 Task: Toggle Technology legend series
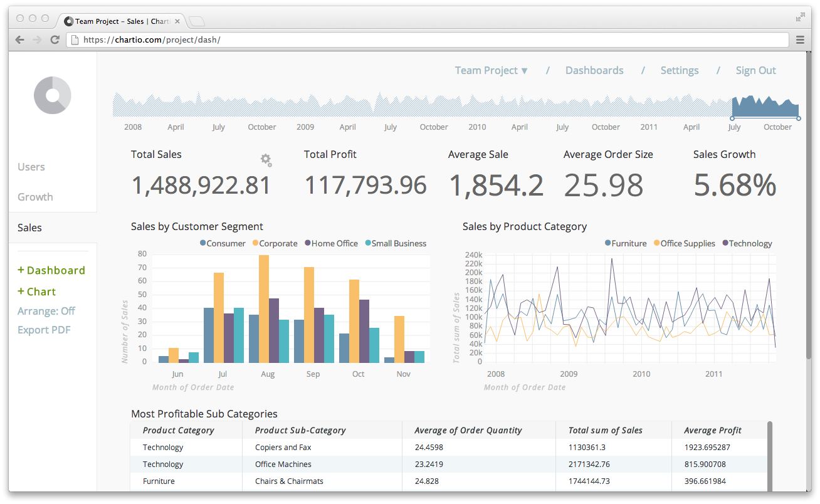tap(747, 243)
